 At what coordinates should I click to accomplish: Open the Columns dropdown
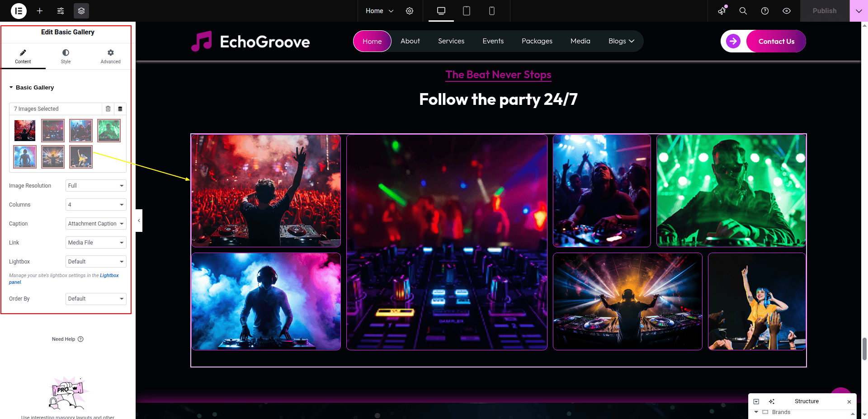96,205
